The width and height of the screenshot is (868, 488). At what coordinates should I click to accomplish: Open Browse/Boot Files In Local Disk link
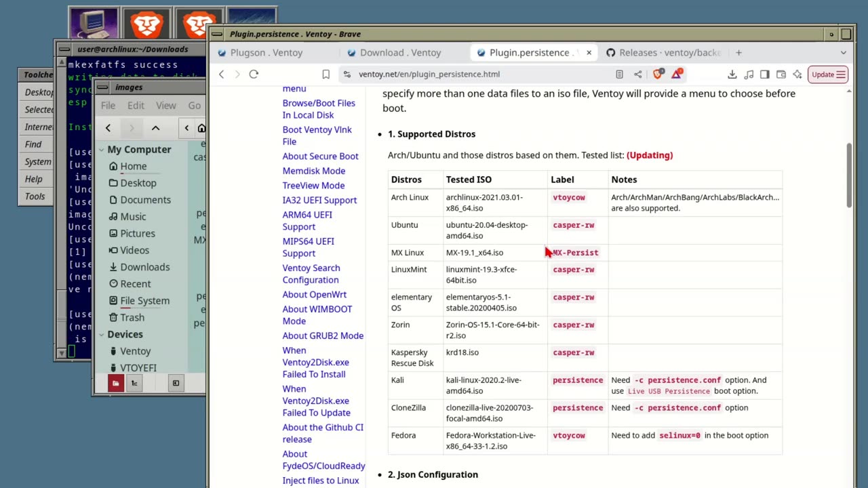click(x=319, y=109)
